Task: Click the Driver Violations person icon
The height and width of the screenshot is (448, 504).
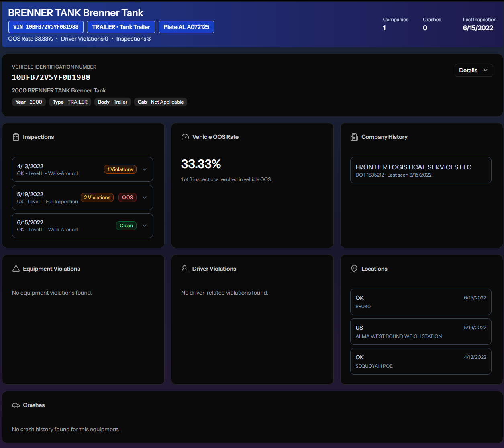Action: point(184,268)
